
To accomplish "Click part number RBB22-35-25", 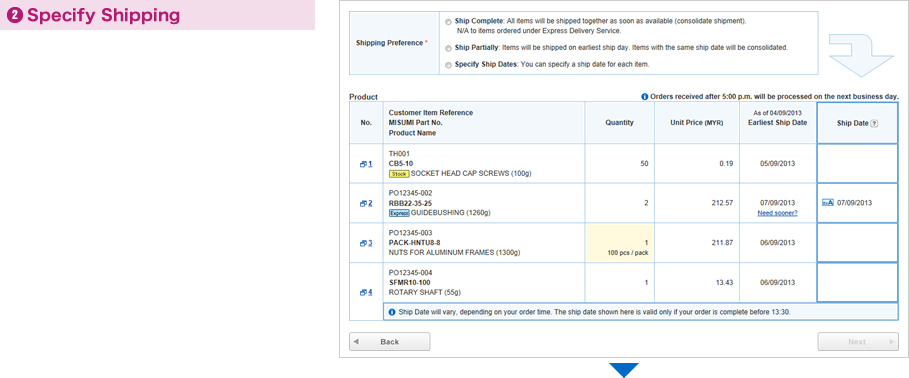I will 410,203.
